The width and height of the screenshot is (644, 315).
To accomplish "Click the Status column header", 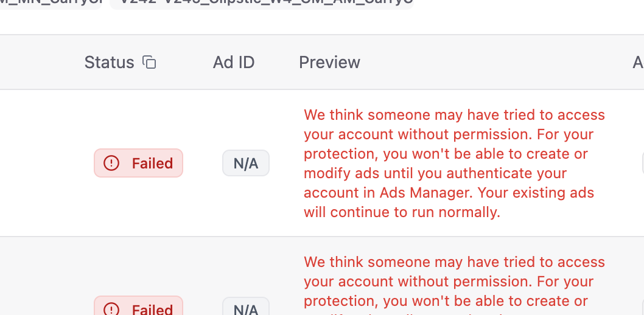I will 109,62.
